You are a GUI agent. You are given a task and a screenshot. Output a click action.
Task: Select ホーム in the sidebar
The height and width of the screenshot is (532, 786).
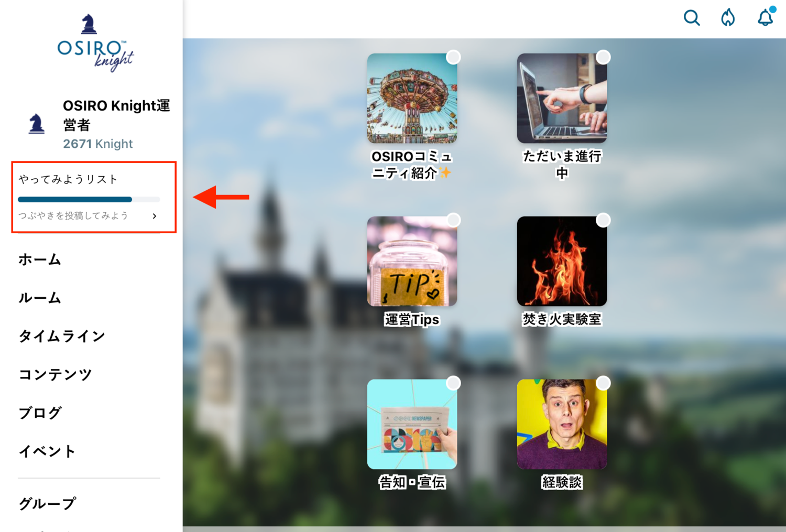click(40, 259)
